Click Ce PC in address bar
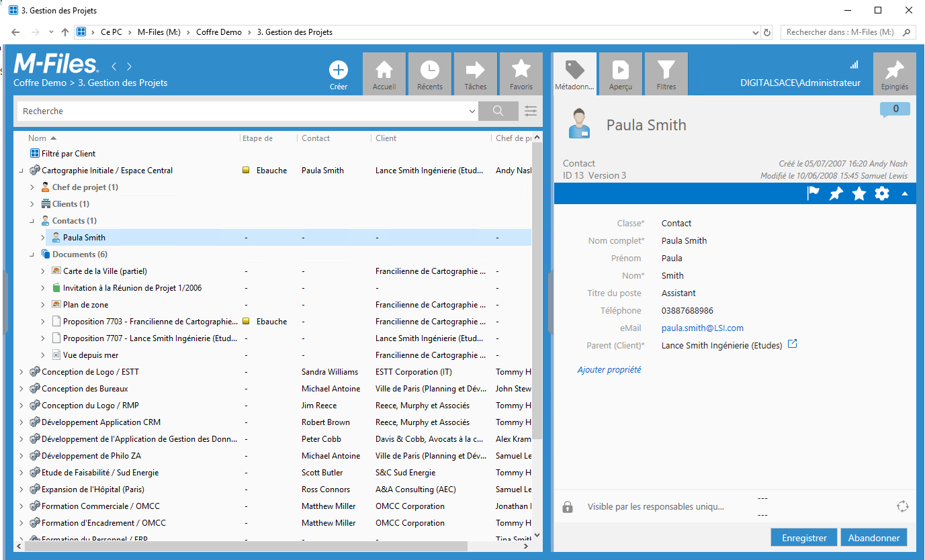The image size is (925, 560). pyautogui.click(x=112, y=32)
